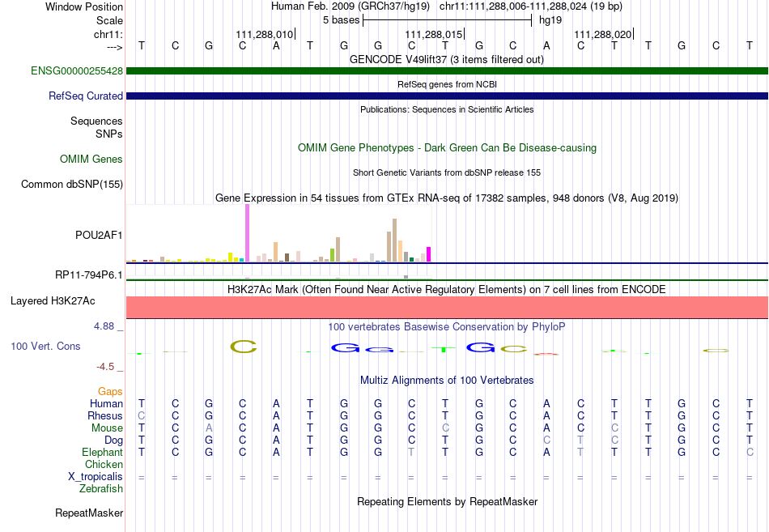Click the first blue G conservation logo

(346, 348)
